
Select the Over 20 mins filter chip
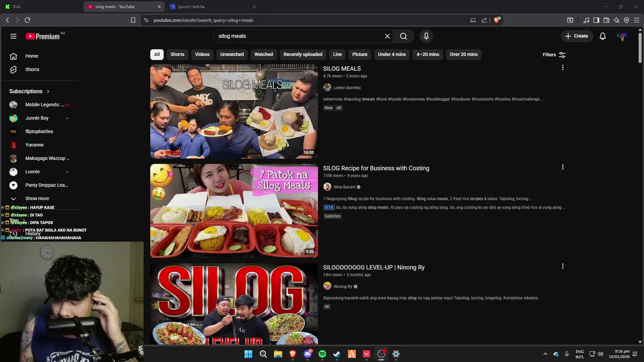point(463,54)
